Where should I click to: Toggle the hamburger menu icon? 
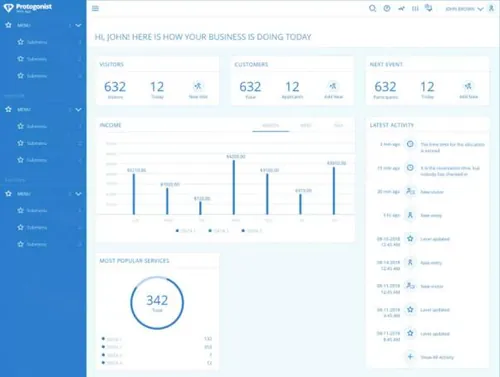(x=95, y=8)
